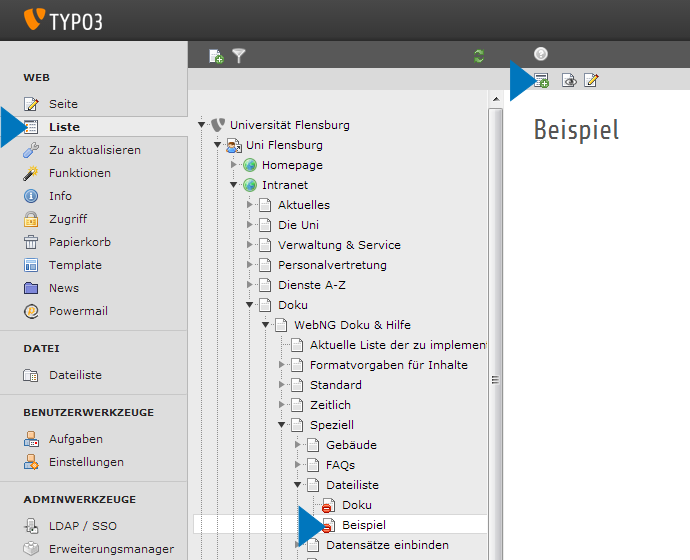
Task: Select the Beispiel page in tree
Action: [363, 525]
